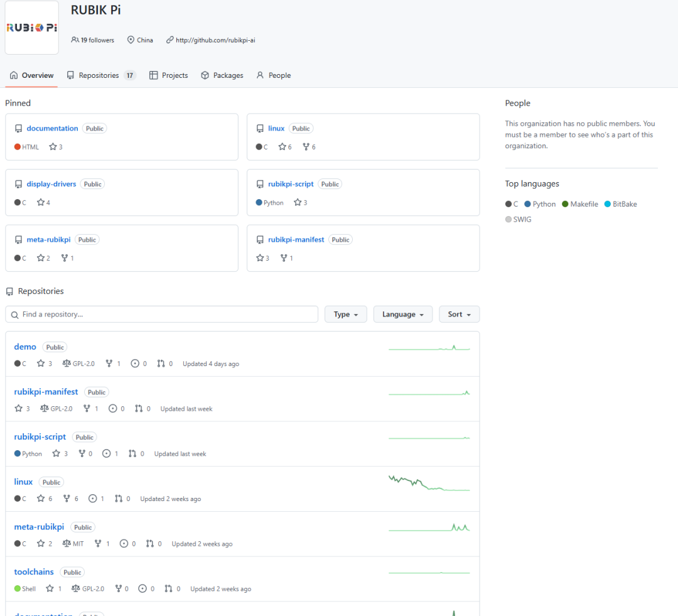Click the issues icon in rubikpi-manifest row
Screen dimensions: 678x616
[112, 408]
